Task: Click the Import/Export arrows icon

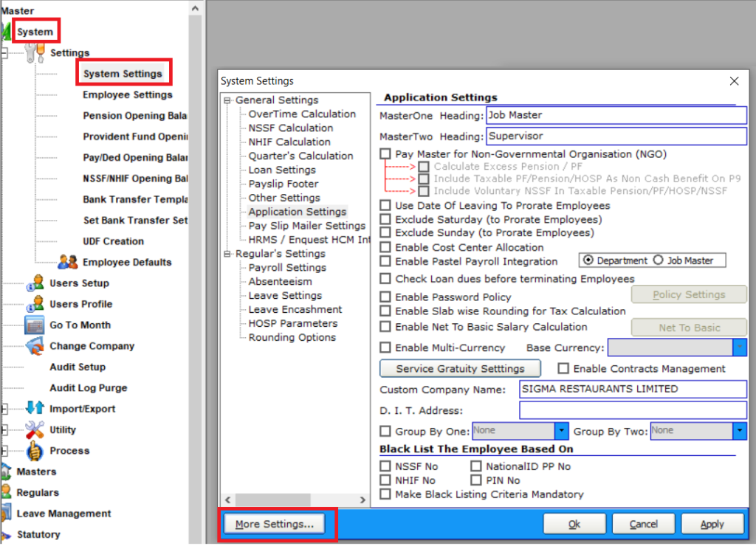Action: click(x=35, y=409)
